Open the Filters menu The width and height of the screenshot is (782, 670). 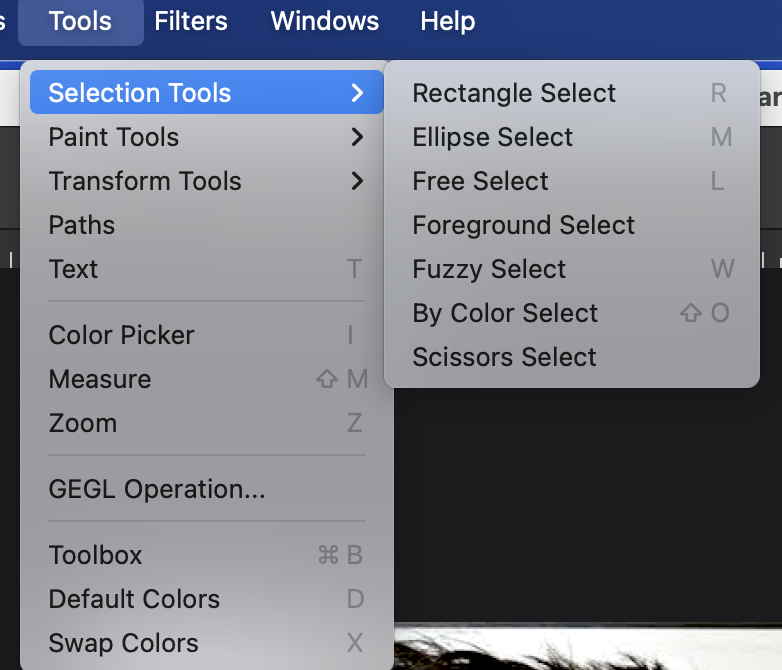[191, 21]
